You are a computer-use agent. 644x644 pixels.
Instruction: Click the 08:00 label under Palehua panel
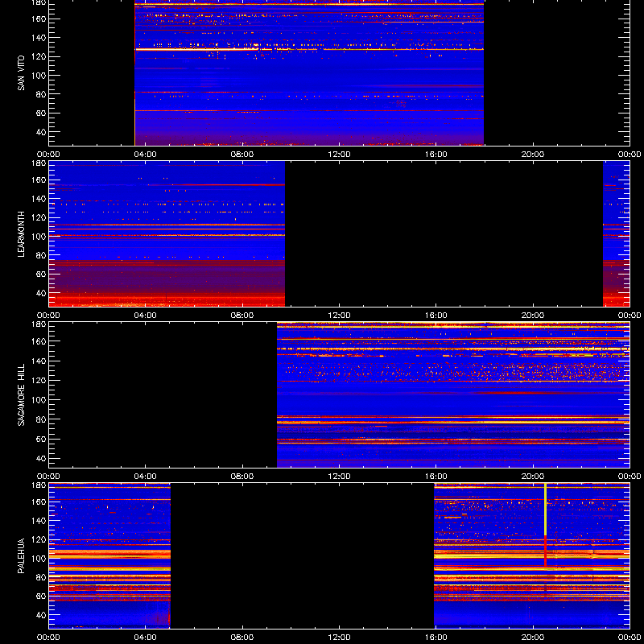tap(242, 638)
